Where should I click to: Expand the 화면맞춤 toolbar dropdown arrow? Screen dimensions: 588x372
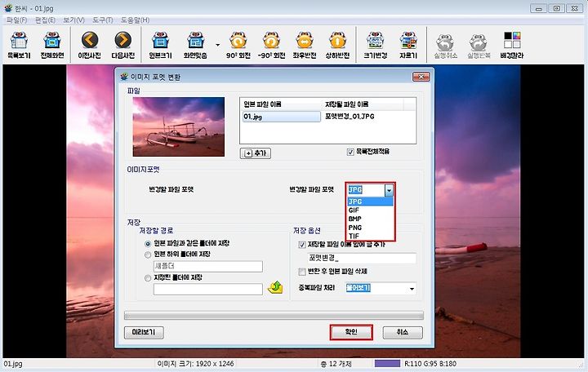[x=217, y=46]
